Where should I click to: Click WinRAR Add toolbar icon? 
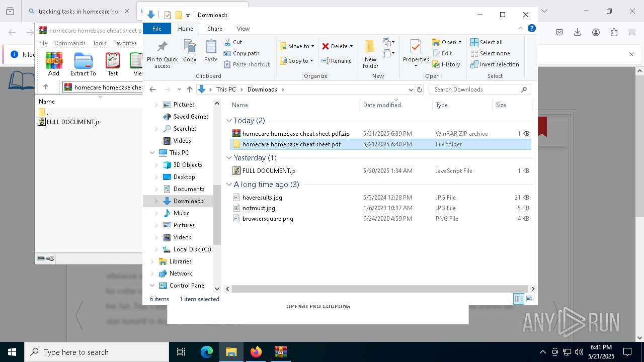[x=54, y=64]
